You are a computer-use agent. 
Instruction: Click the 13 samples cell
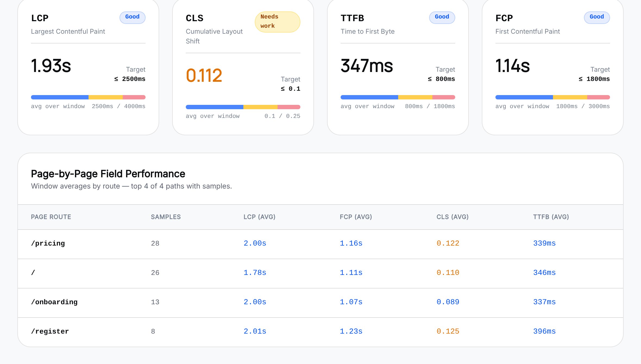click(155, 302)
